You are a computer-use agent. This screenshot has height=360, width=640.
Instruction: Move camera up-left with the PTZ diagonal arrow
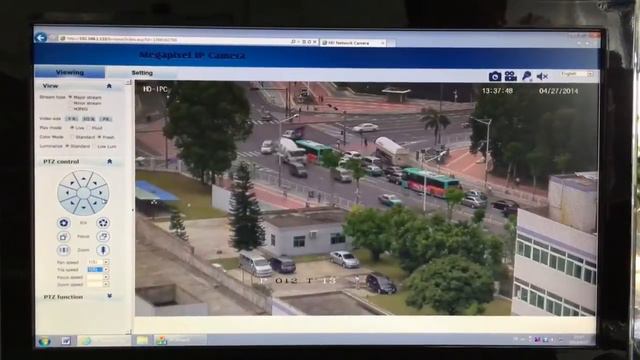tap(72, 184)
